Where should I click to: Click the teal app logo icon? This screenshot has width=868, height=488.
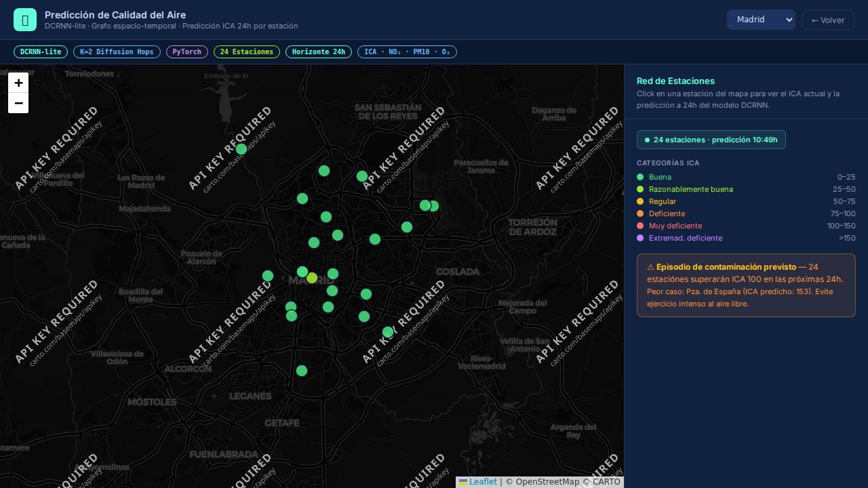25,20
